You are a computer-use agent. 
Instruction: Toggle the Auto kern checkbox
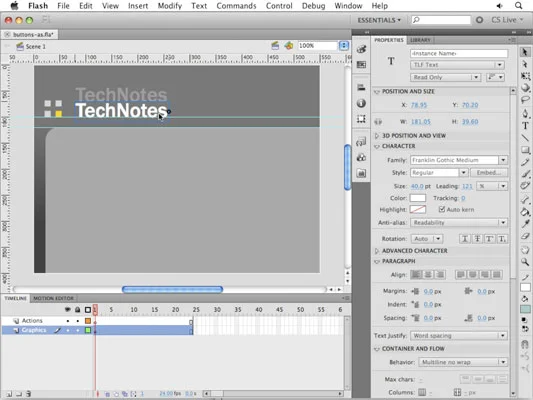[442, 209]
